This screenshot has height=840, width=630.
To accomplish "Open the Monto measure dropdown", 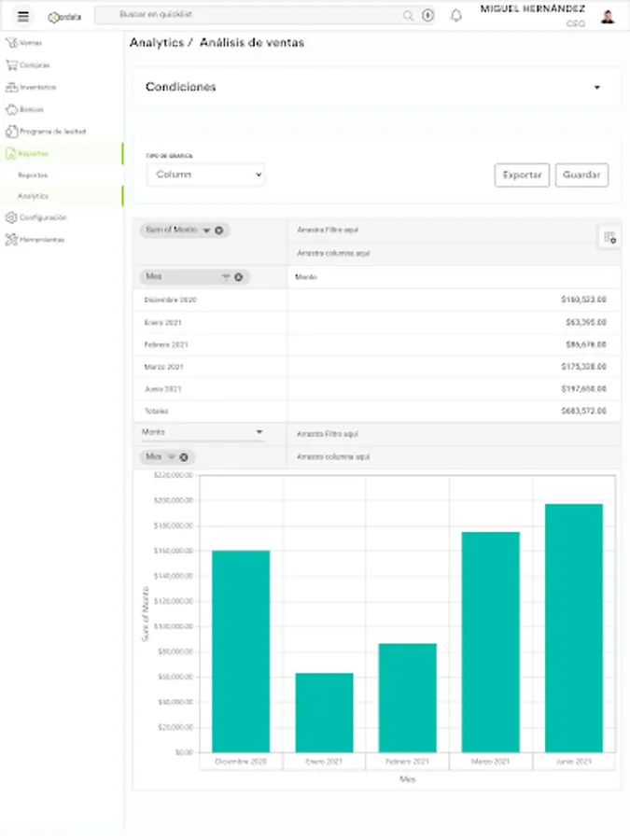I will click(203, 432).
